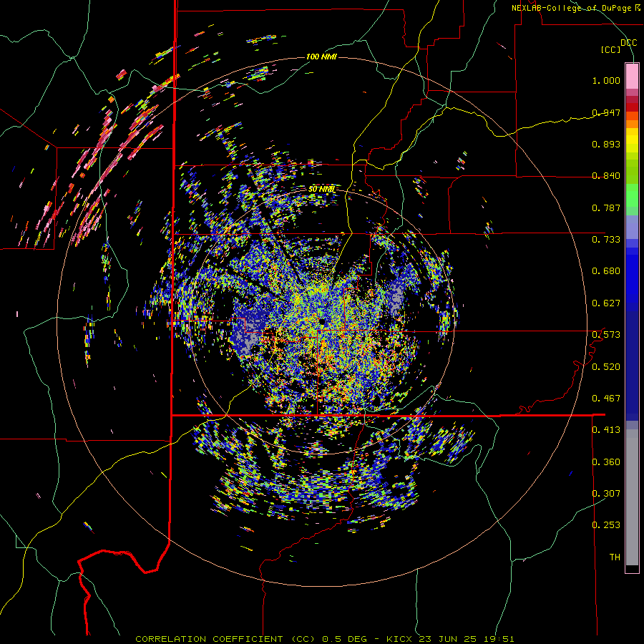
Task: Click the NEXLAB-College of DuPage label
Action: pyautogui.click(x=575, y=8)
